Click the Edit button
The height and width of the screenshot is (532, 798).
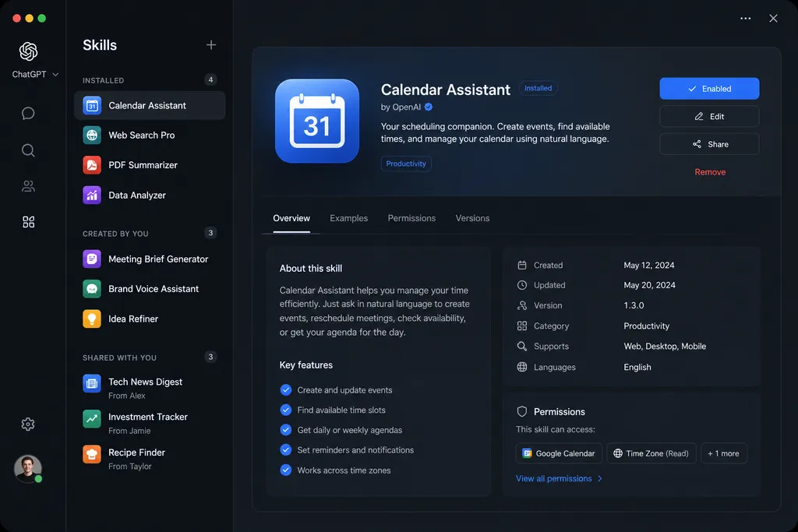point(709,117)
